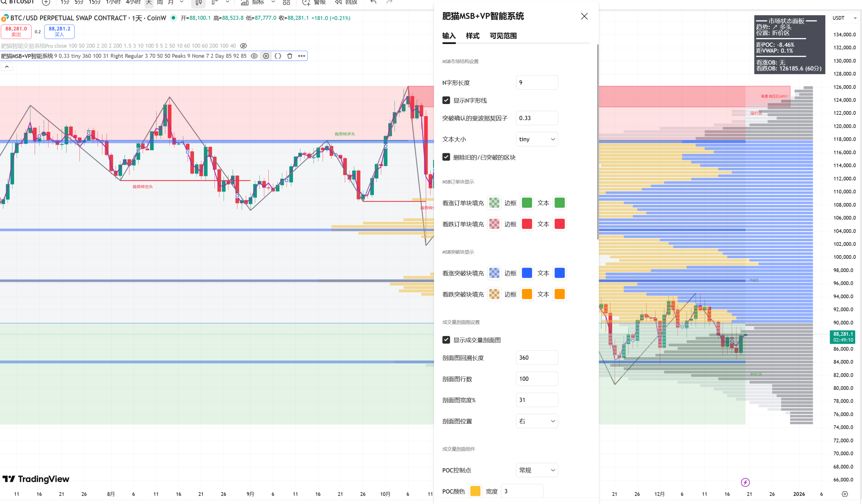862x504 pixels.
Task: Open source code of 肥猫MSB+VP智能系统
Action: [x=278, y=56]
